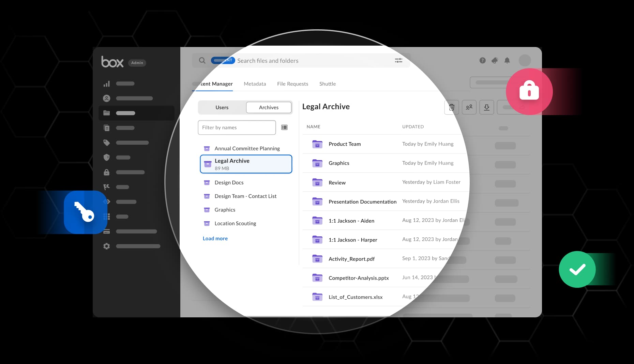Open the padlock governance sidebar icon

pyautogui.click(x=107, y=172)
